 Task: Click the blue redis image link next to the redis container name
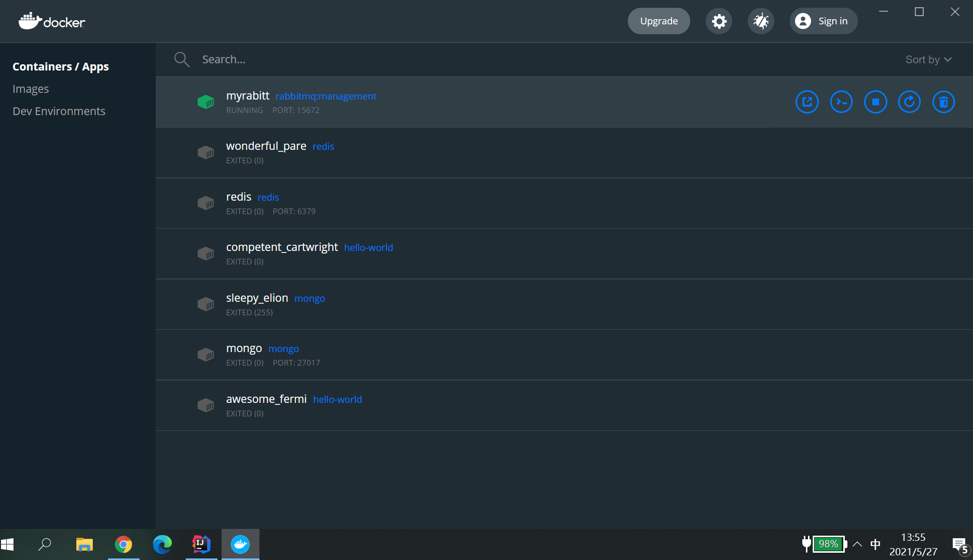[268, 198]
